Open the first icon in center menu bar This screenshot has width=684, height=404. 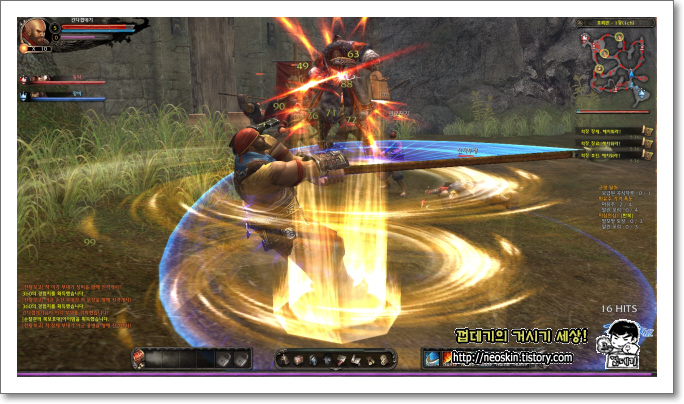point(284,360)
